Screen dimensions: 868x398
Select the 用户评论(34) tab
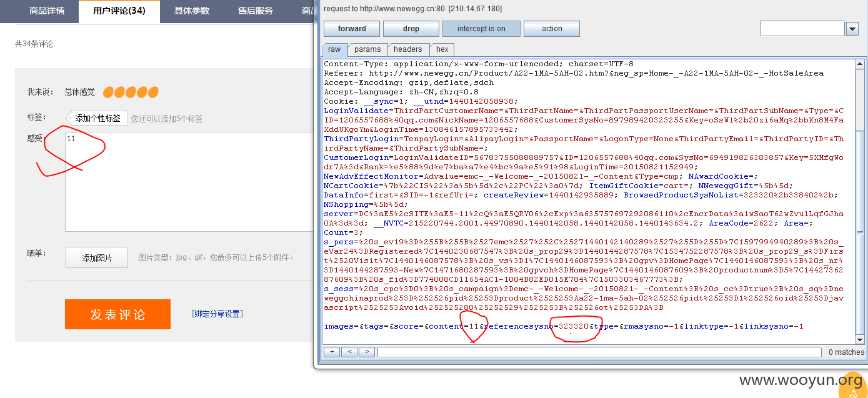click(x=119, y=11)
